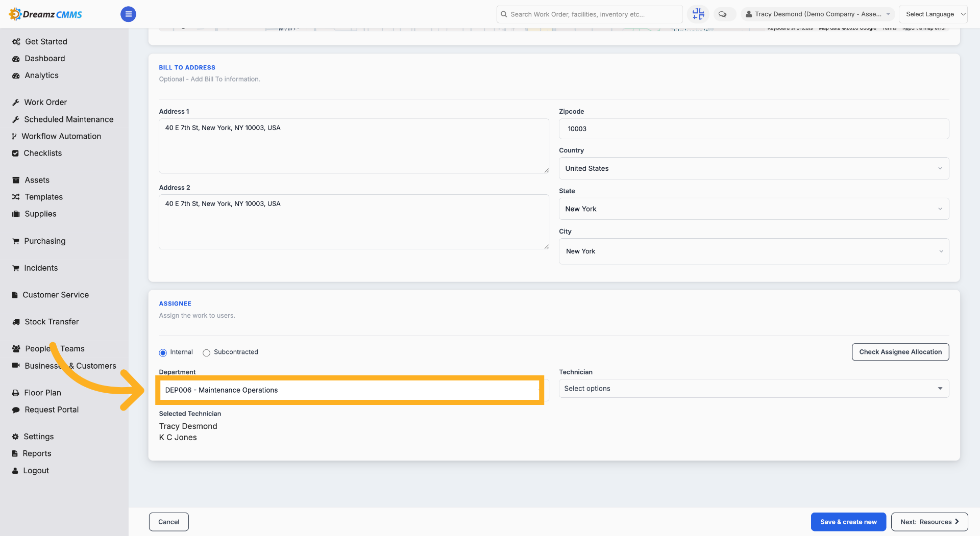Select the Internal assignee radio button
980x536 pixels.
tap(163, 352)
